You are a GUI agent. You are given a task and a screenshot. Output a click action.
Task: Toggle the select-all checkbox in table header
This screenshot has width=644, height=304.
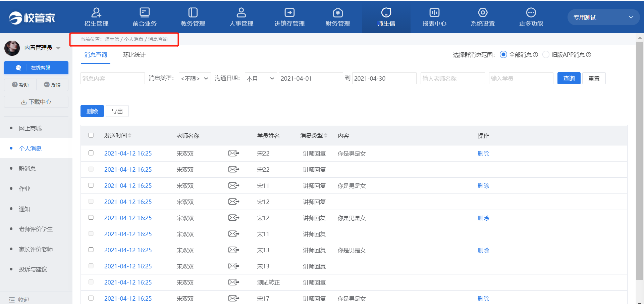pos(91,135)
